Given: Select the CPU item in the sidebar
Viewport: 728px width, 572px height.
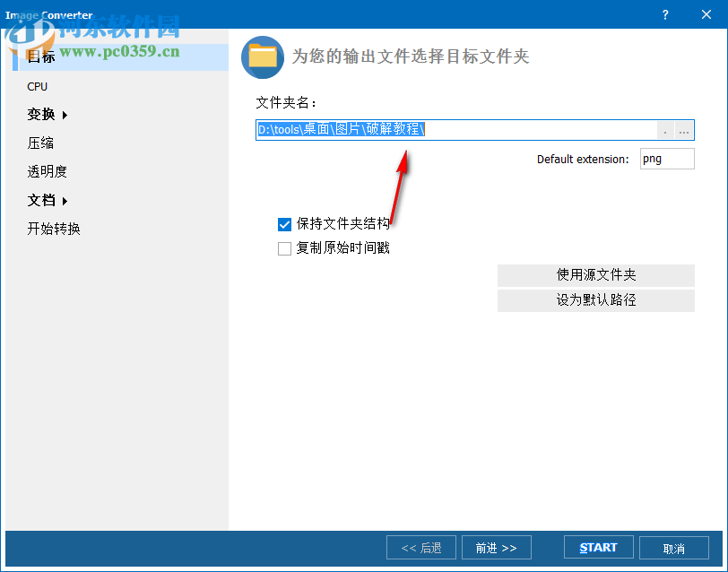Looking at the screenshot, I should tap(37, 86).
